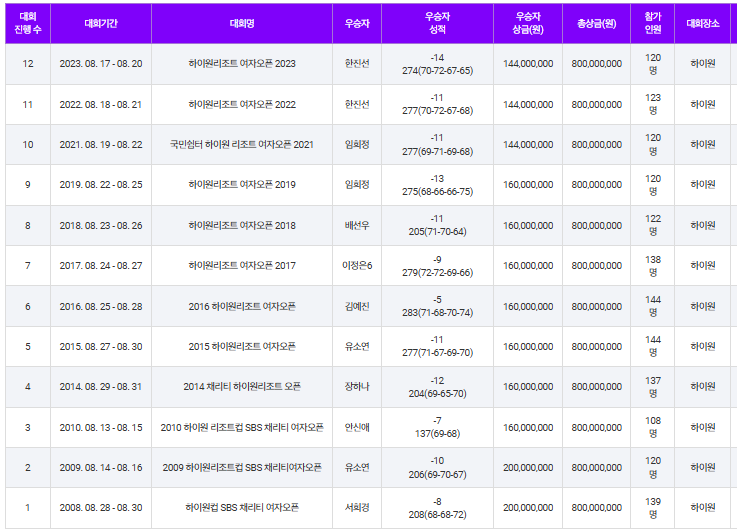Click winner name '배선우'
Screen dimensions: 737x532
(x=357, y=226)
